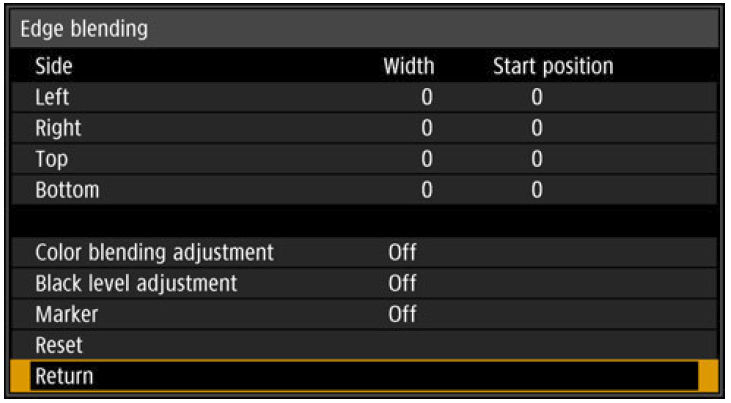Select the Left side row
This screenshot has height=403, width=731.
(x=52, y=98)
